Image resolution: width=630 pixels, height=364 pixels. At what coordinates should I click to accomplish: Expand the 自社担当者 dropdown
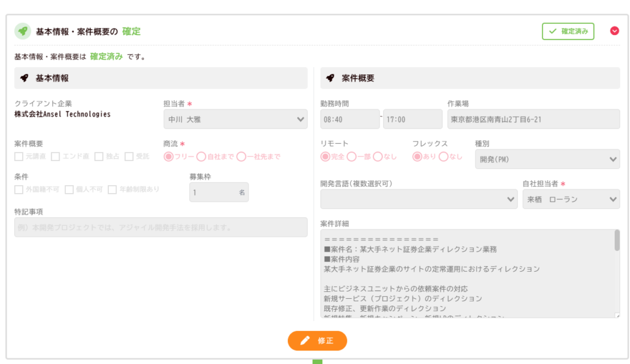pos(571,199)
